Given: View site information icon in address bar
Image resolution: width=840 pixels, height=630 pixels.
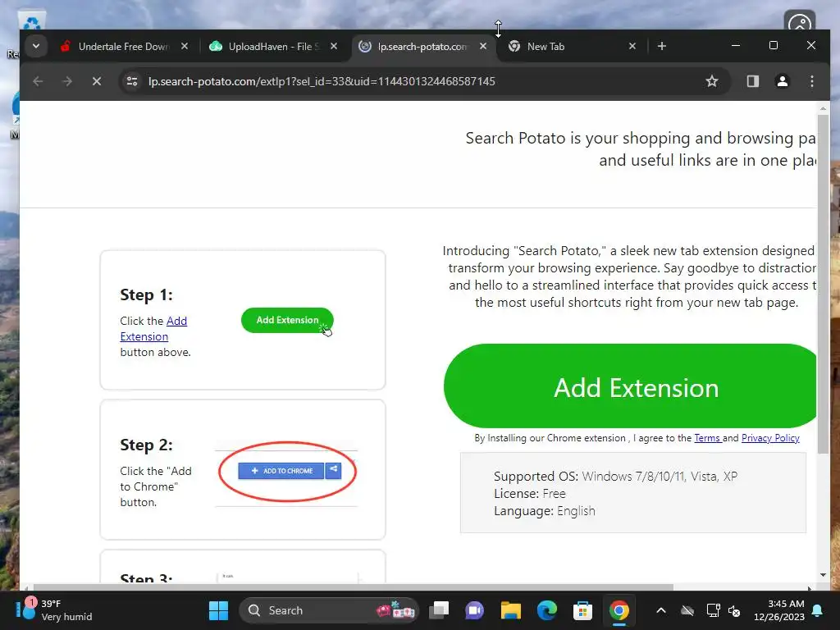Looking at the screenshot, I should pos(132,81).
